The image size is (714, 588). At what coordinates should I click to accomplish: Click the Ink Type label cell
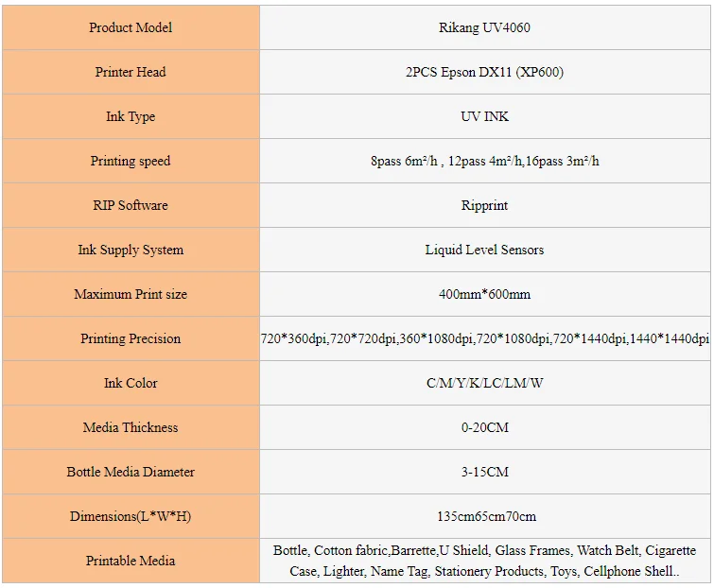131,116
